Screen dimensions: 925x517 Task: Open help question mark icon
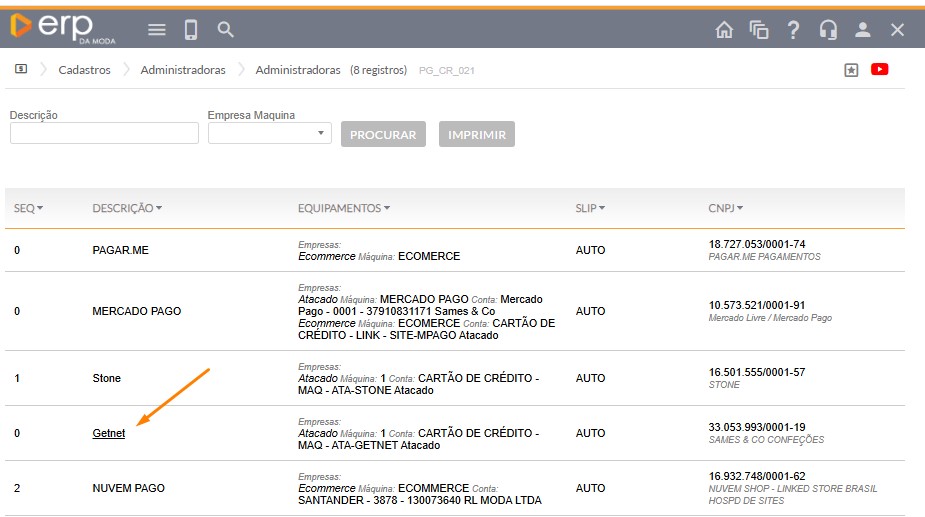[x=793, y=30]
